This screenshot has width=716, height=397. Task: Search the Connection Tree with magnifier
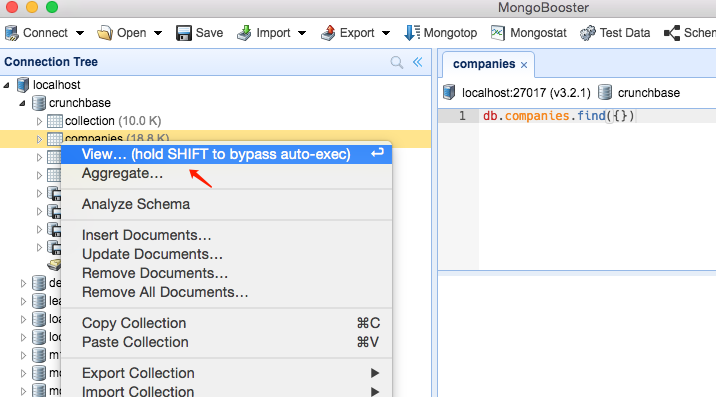(x=397, y=62)
